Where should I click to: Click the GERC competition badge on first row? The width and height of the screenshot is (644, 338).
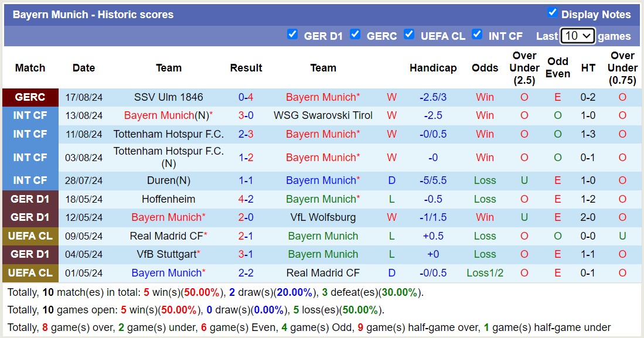pyautogui.click(x=30, y=97)
